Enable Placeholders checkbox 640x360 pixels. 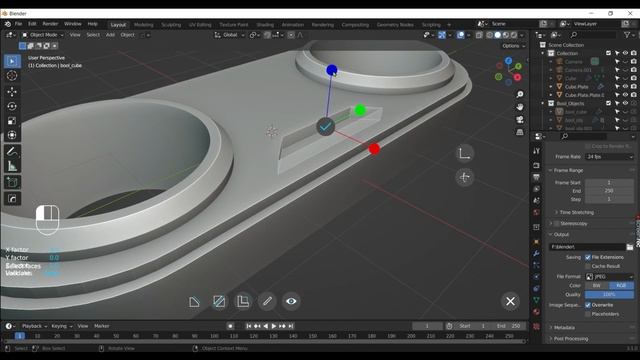pos(588,314)
